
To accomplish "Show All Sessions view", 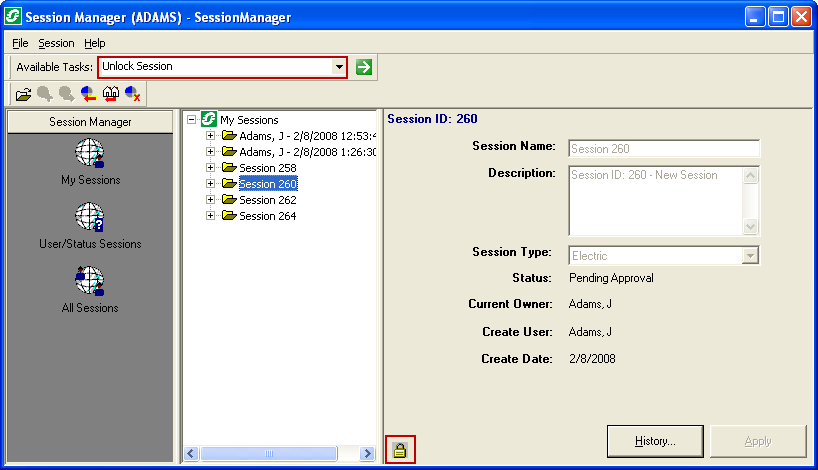I will (90, 289).
